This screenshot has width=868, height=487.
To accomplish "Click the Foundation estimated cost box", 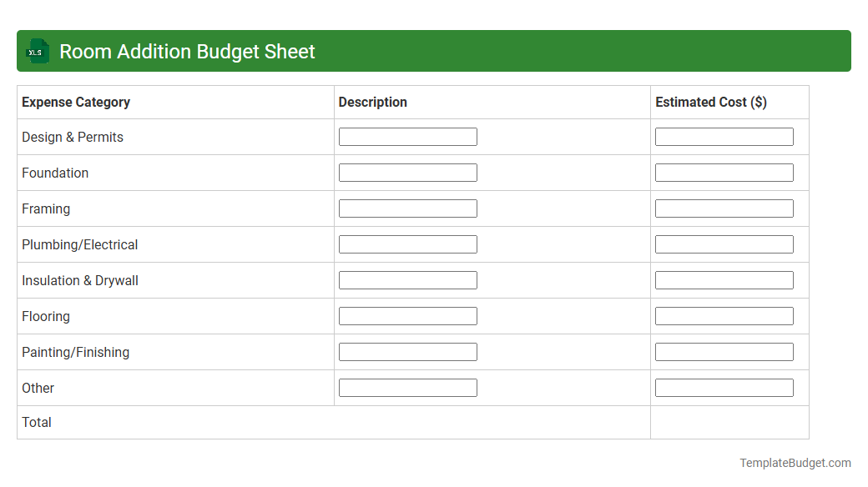I will click(724, 172).
